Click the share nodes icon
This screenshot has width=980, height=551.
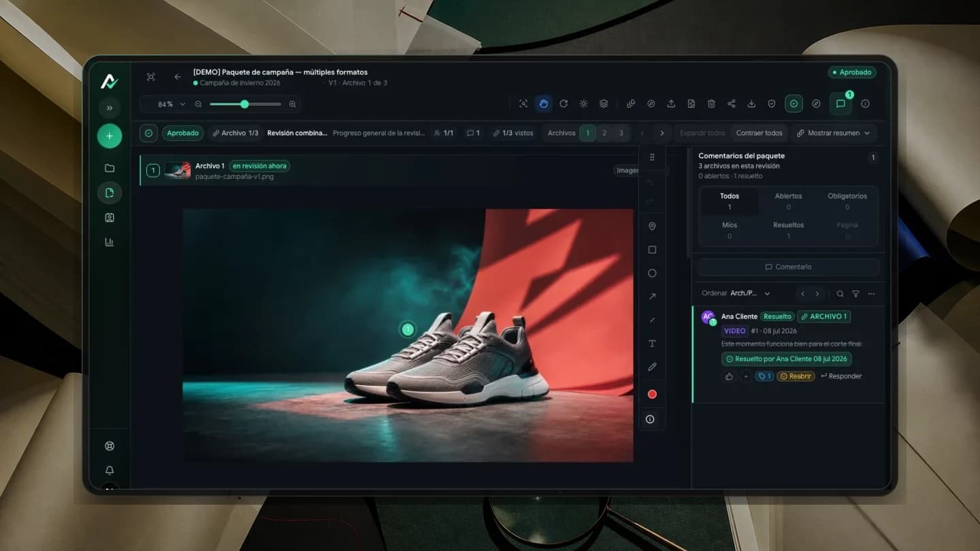point(732,104)
